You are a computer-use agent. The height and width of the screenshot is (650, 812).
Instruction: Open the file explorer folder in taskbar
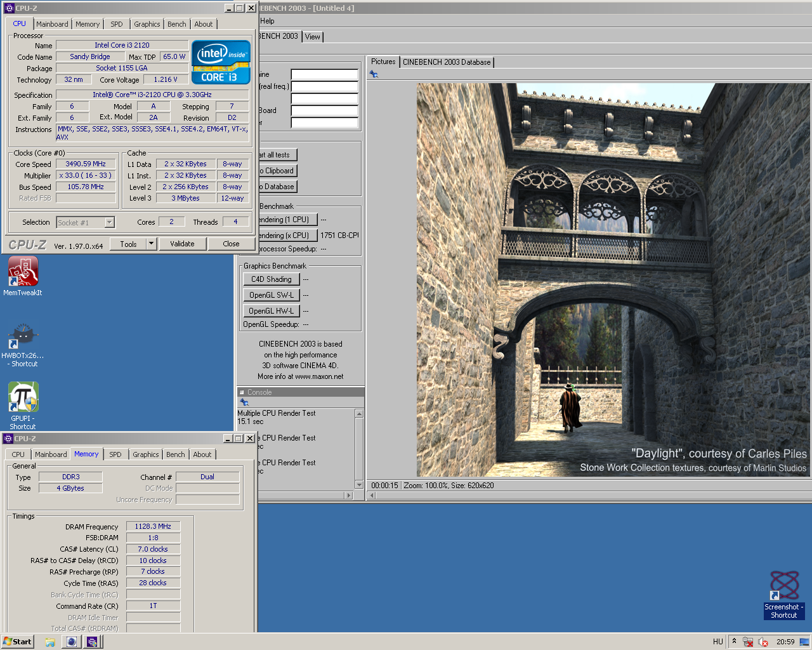[50, 642]
